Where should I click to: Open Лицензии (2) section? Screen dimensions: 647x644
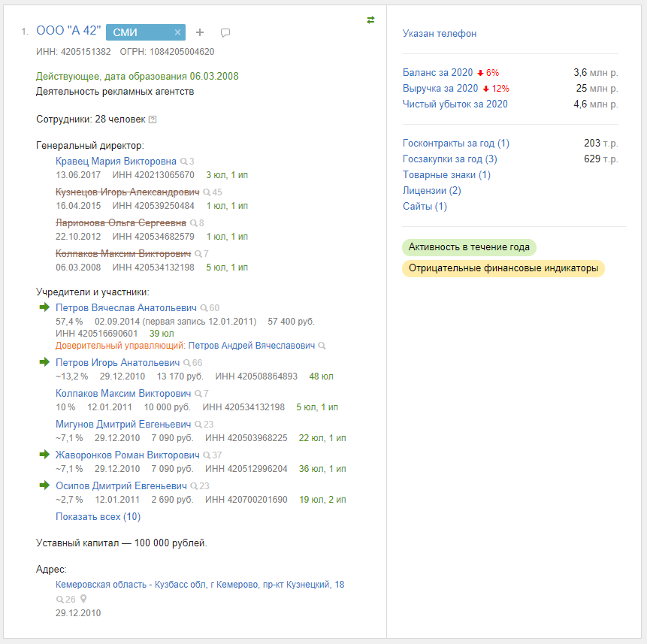tap(432, 191)
